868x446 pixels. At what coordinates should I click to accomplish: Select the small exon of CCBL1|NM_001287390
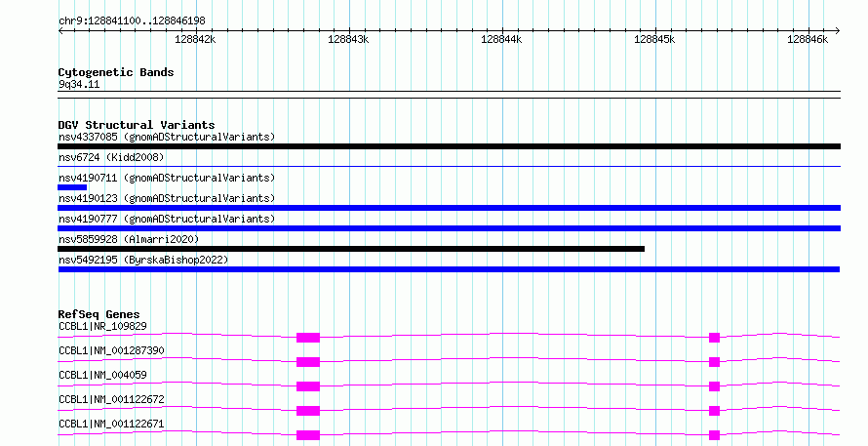click(714, 362)
